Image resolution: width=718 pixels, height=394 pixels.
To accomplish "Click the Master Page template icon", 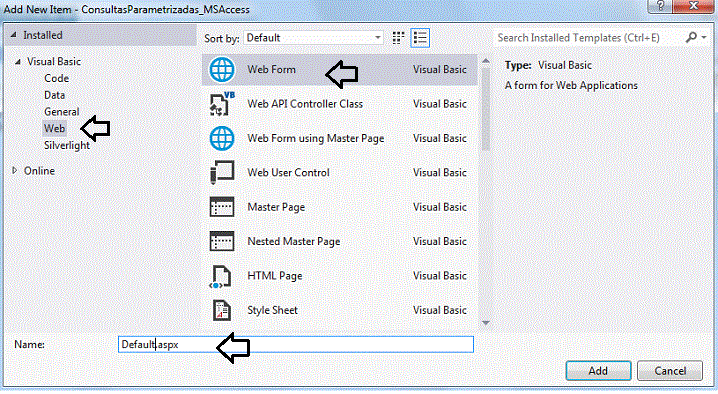I will [222, 207].
